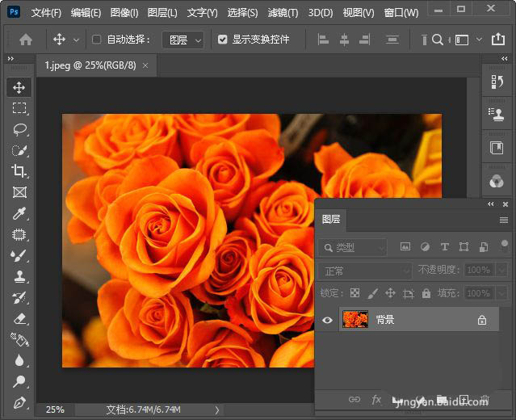Toggle adjustment layer filter icon
The width and height of the screenshot is (516, 420).
tap(425, 246)
